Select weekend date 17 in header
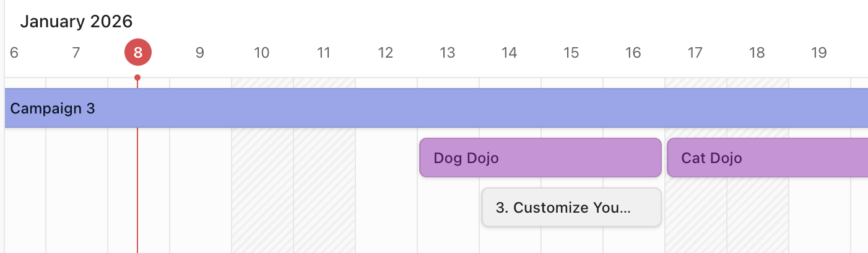This screenshot has height=253, width=868. pyautogui.click(x=695, y=53)
